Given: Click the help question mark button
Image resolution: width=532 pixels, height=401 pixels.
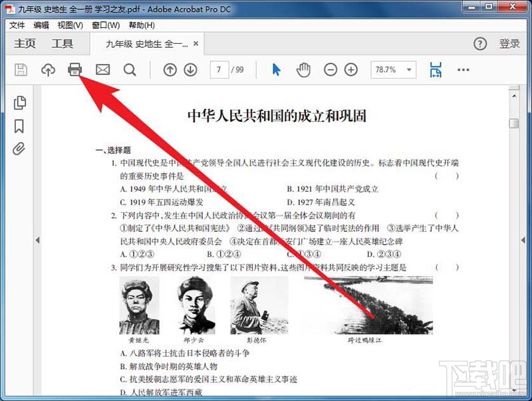Looking at the screenshot, I should click(x=480, y=43).
